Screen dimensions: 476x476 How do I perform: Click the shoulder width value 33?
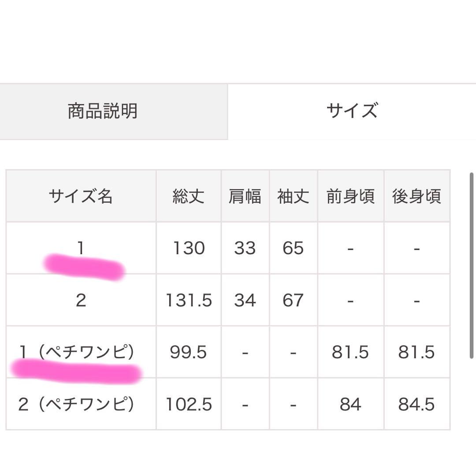click(245, 248)
